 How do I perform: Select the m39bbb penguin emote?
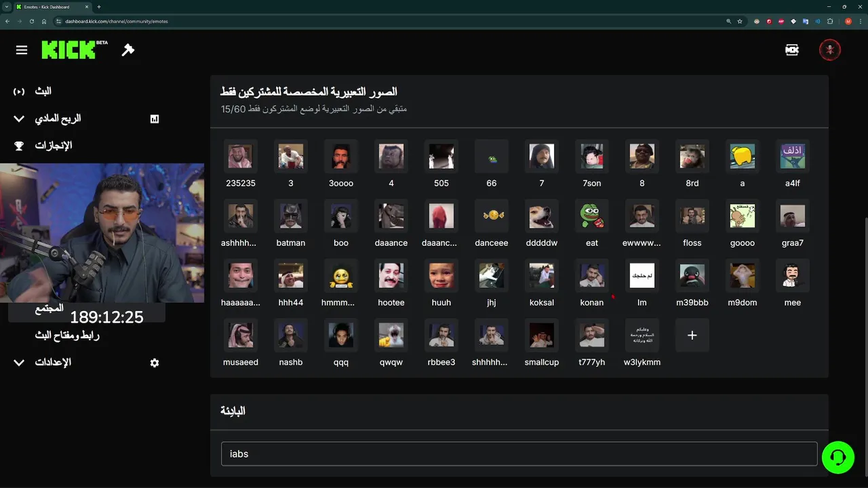[x=692, y=276]
